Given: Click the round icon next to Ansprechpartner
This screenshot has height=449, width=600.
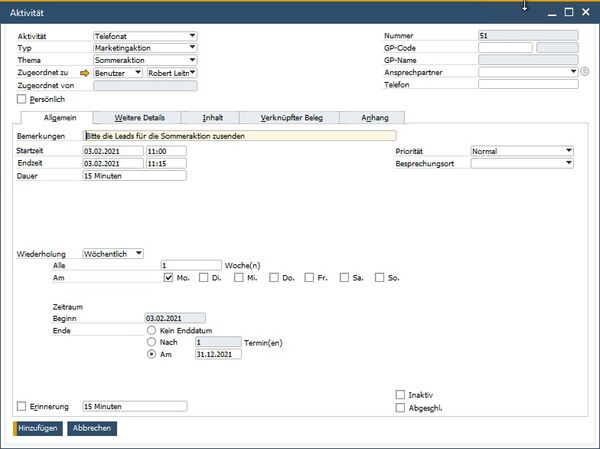Looking at the screenshot, I should [x=584, y=72].
